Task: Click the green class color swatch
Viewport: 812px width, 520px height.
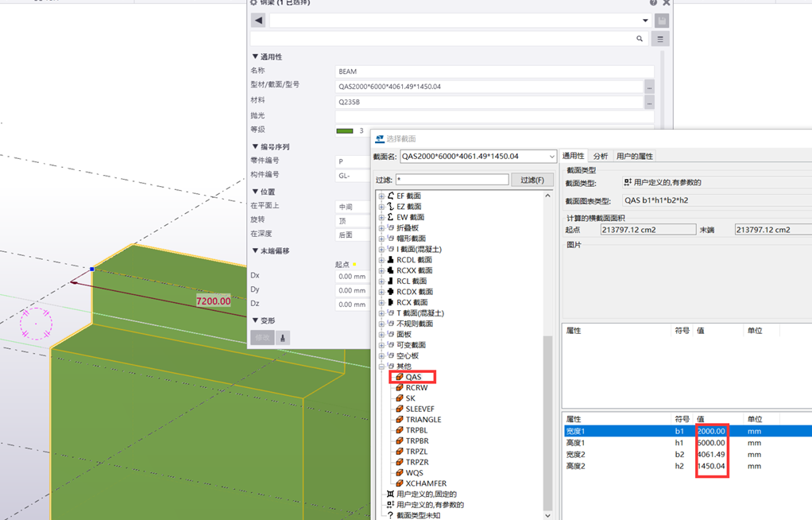Action: [x=345, y=131]
